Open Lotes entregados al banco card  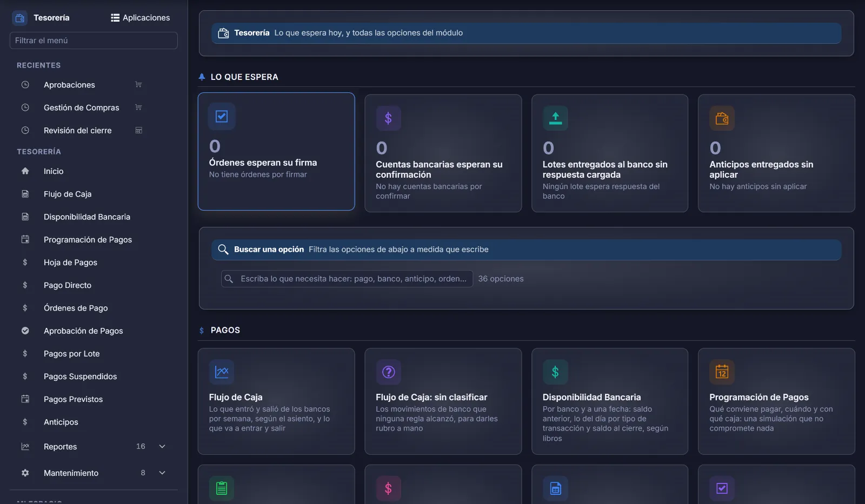click(x=610, y=153)
